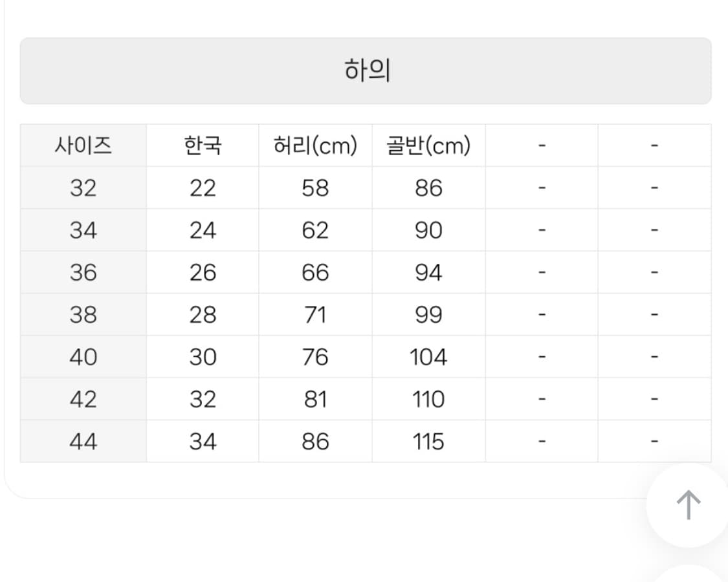Click the hip value 86 for size 32
The image size is (728, 582).
(428, 188)
